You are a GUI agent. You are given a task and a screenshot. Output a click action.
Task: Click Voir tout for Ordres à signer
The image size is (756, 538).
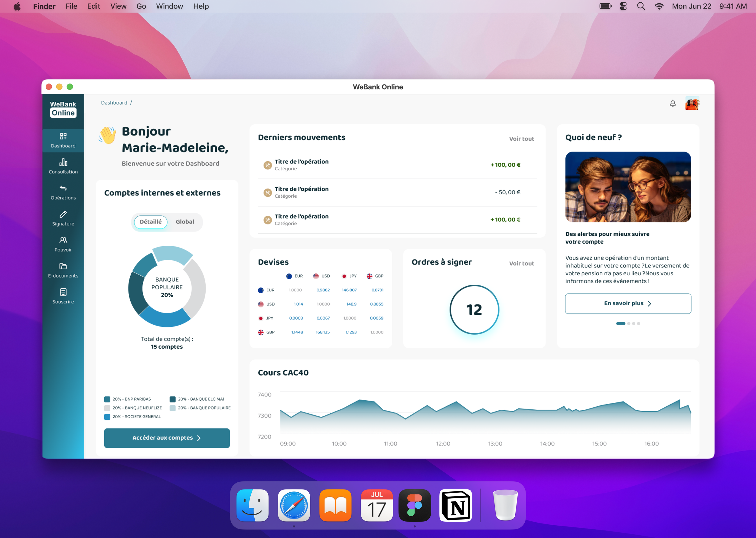521,263
